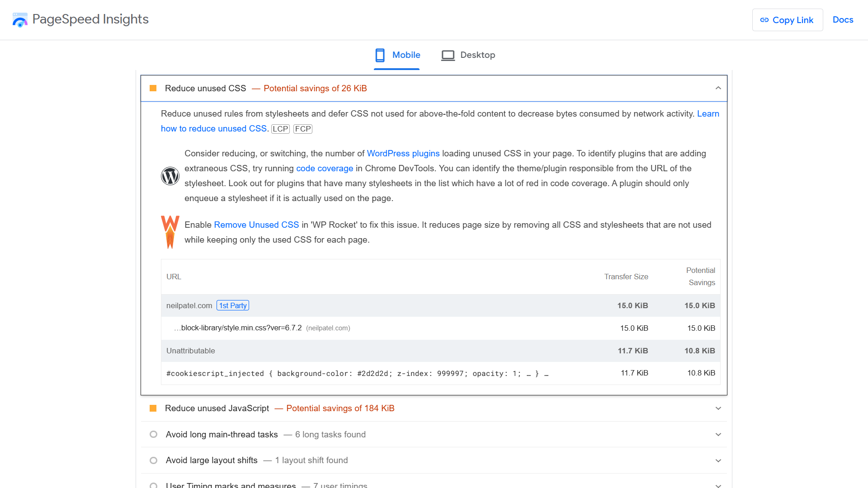Click '1 layout shift found' text
Image resolution: width=868 pixels, height=488 pixels.
[311, 460]
